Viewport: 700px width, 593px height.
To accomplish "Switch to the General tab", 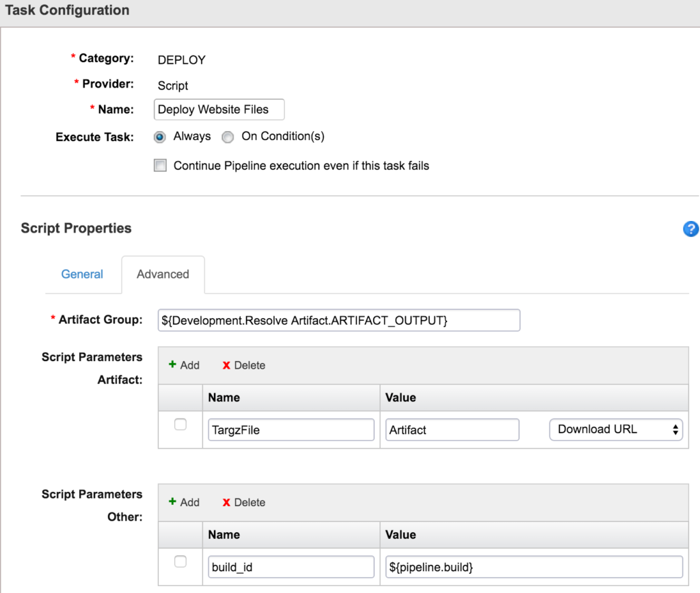I will tap(82, 274).
